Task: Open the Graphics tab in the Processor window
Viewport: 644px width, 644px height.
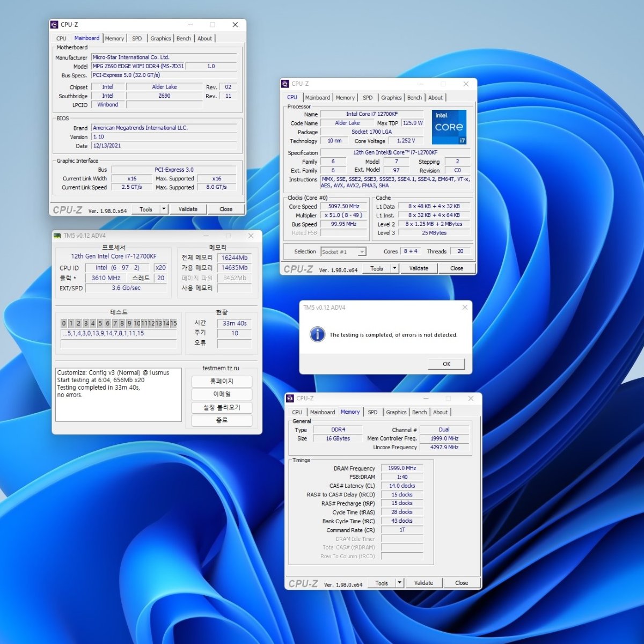Action: click(391, 98)
